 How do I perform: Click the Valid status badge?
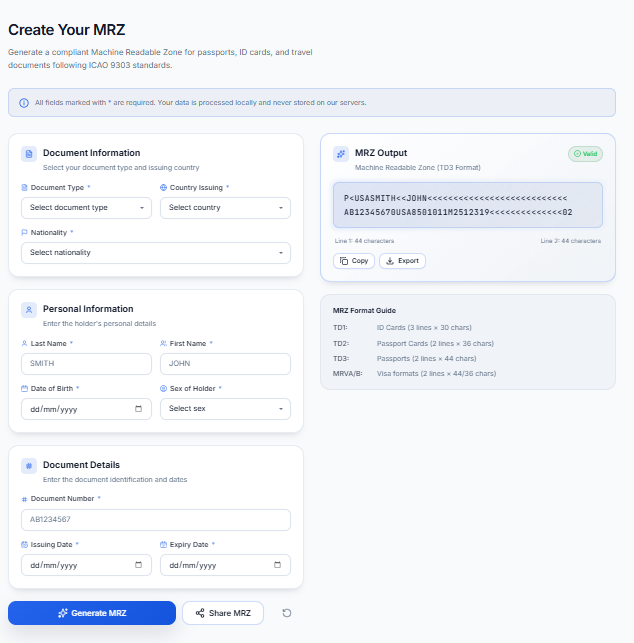pyautogui.click(x=585, y=154)
